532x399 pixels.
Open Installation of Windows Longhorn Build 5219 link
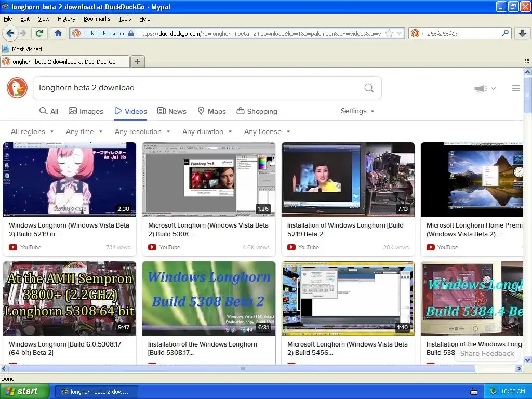(345, 230)
